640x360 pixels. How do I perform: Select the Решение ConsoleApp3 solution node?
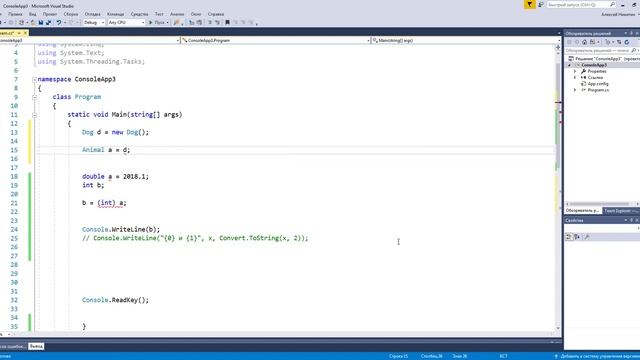(604, 59)
